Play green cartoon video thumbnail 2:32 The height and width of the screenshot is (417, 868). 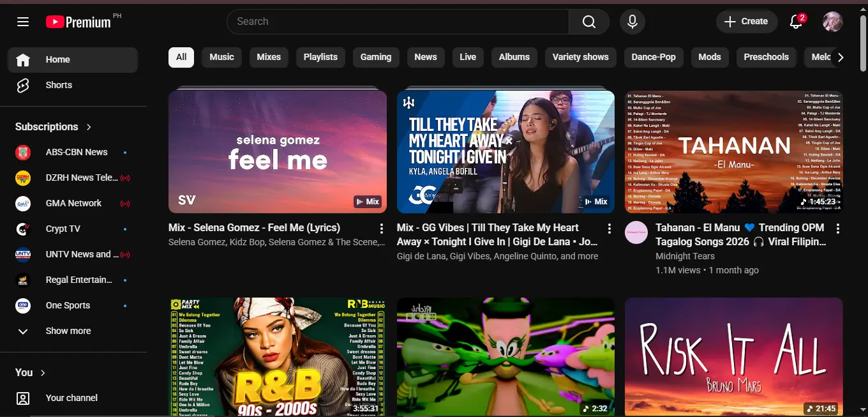coord(505,357)
